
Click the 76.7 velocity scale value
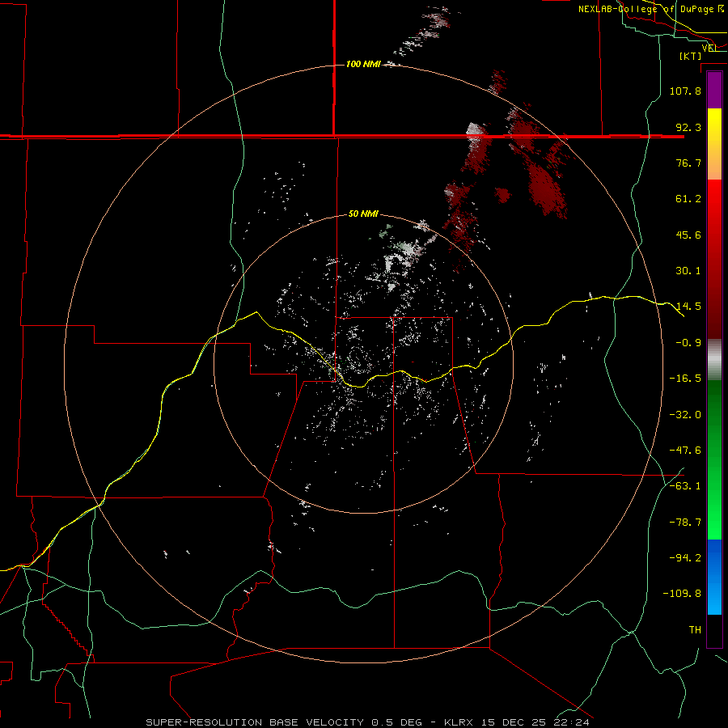(x=688, y=163)
